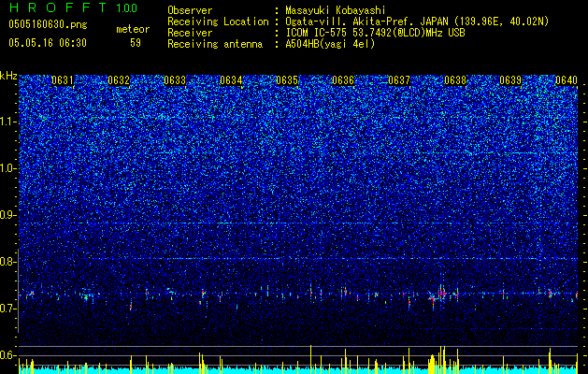Click the Receiving Location label
588x374 pixels.
coord(218,22)
